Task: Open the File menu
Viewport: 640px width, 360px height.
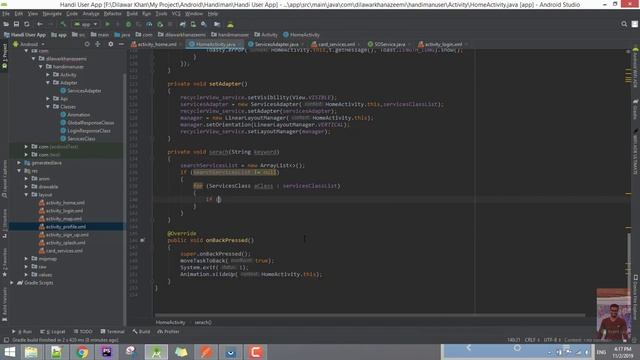Action: pyautogui.click(x=6, y=13)
